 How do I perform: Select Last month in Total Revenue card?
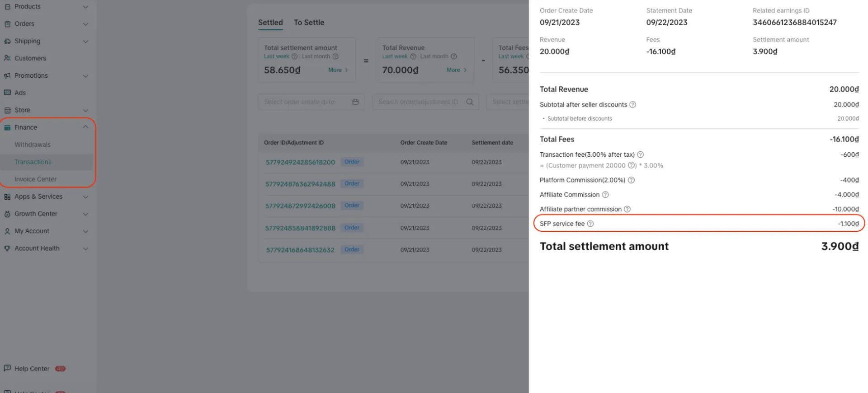pyautogui.click(x=434, y=56)
